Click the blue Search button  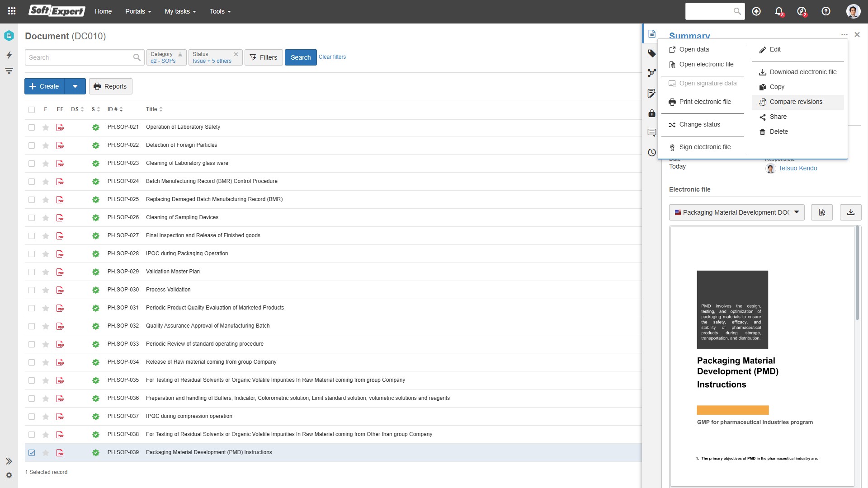point(301,57)
